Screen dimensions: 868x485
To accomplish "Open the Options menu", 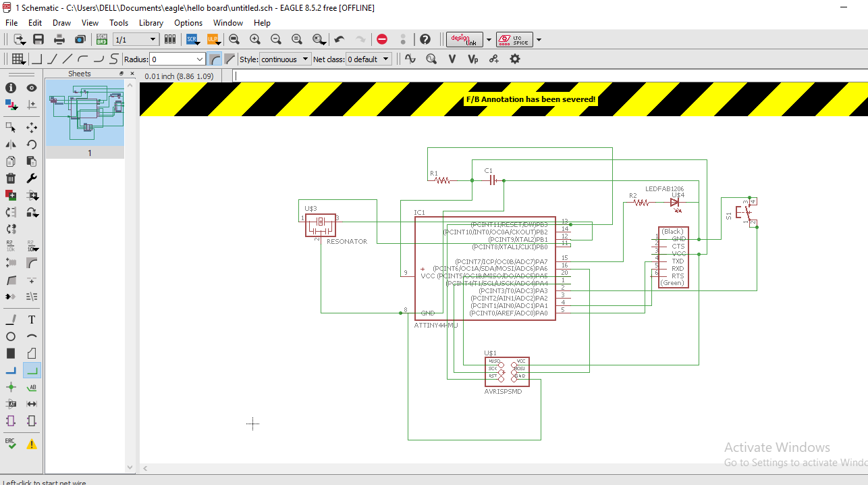I will (x=188, y=23).
